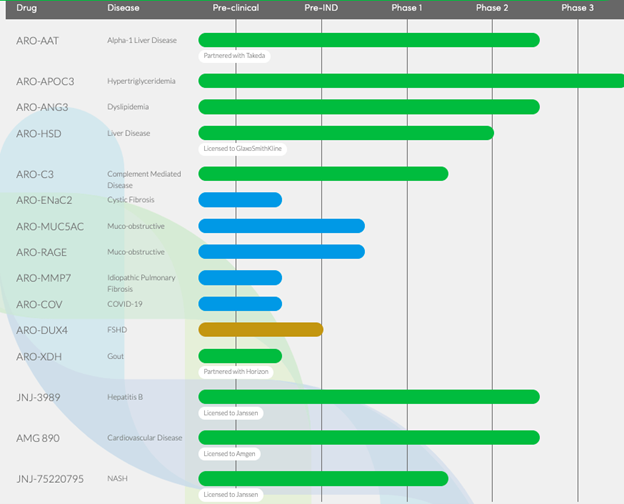
Task: Select the AMG 890 drug name
Action: [40, 438]
